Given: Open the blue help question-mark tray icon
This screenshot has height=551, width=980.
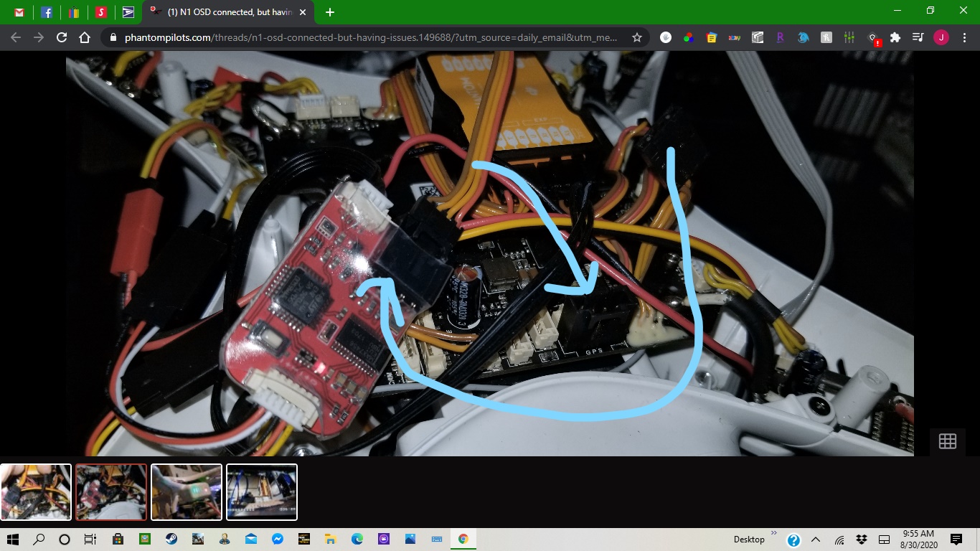Looking at the screenshot, I should [793, 540].
